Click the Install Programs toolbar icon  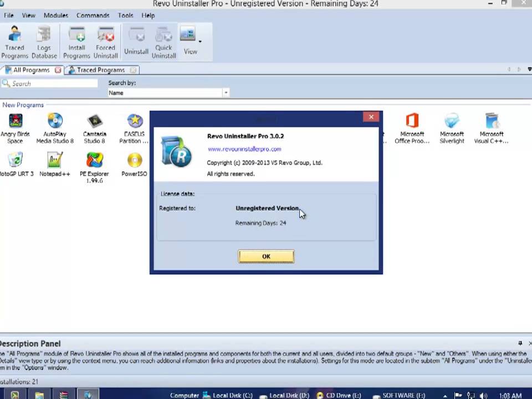76,43
